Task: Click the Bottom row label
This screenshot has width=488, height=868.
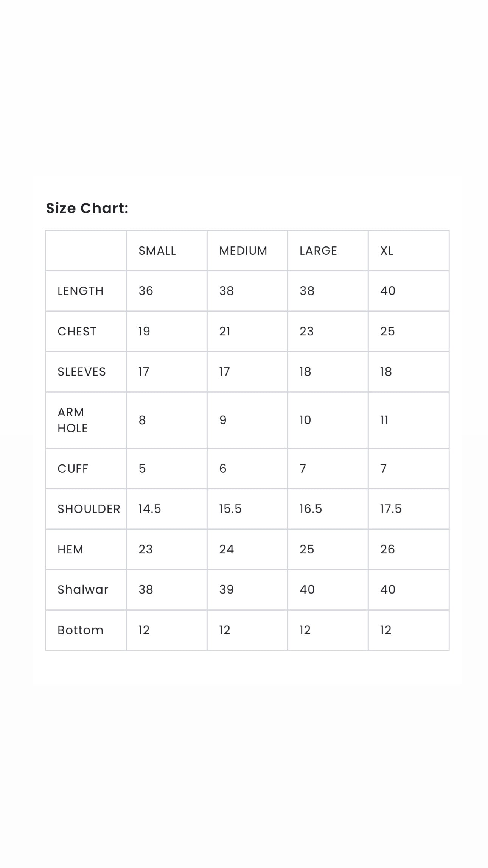Action: tap(80, 630)
